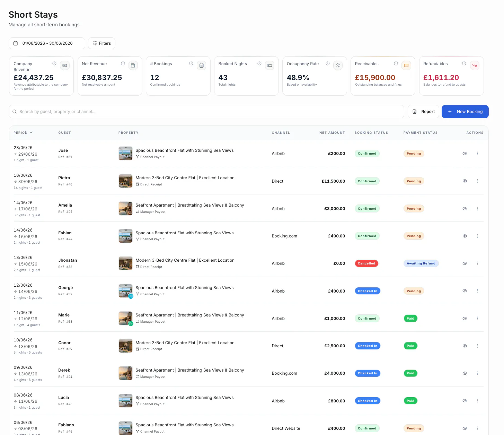
Task: Click Paid badge in Marie's row
Action: (410, 319)
